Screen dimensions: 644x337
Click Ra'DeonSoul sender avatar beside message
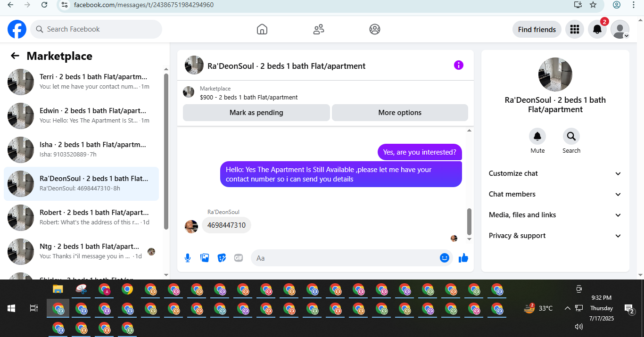[191, 227]
